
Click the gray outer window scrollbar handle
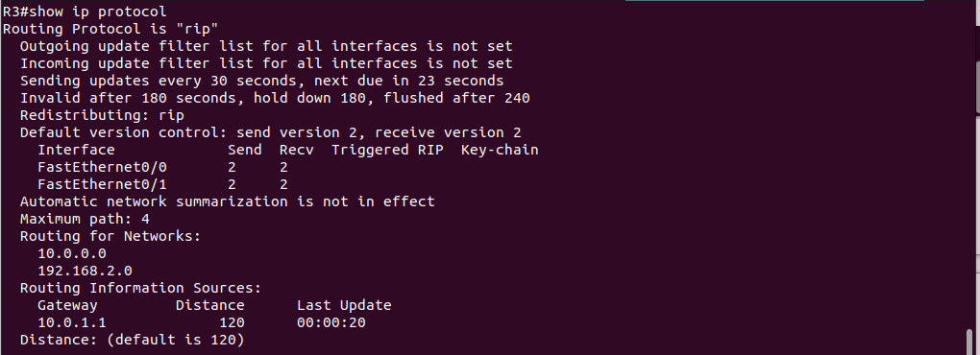pyautogui.click(x=977, y=87)
